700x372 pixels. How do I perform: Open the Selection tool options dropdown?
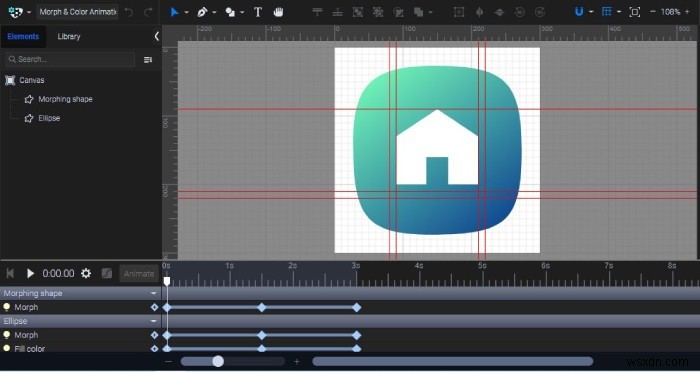(x=187, y=13)
